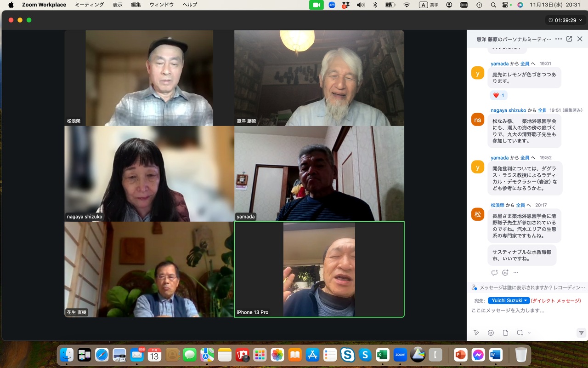Viewport: 588px width, 368px height.
Task: Open the ウィンドウ menu
Action: pos(162,5)
